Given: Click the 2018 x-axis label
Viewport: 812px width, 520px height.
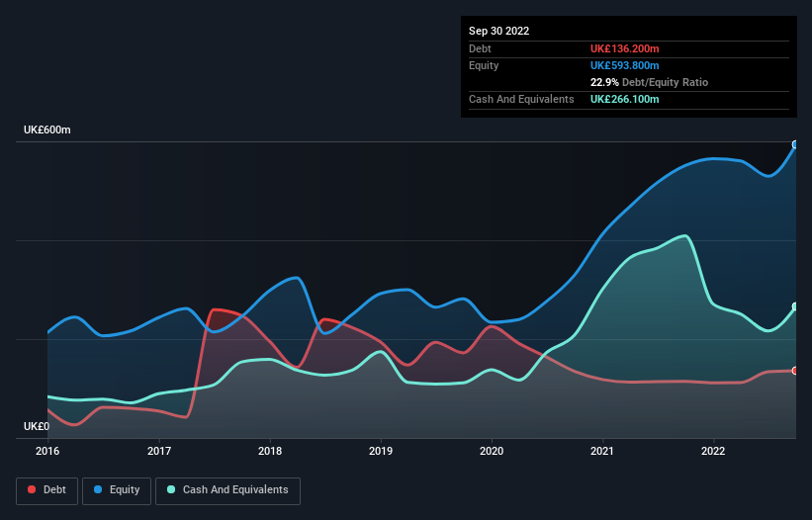Looking at the screenshot, I should tap(270, 451).
